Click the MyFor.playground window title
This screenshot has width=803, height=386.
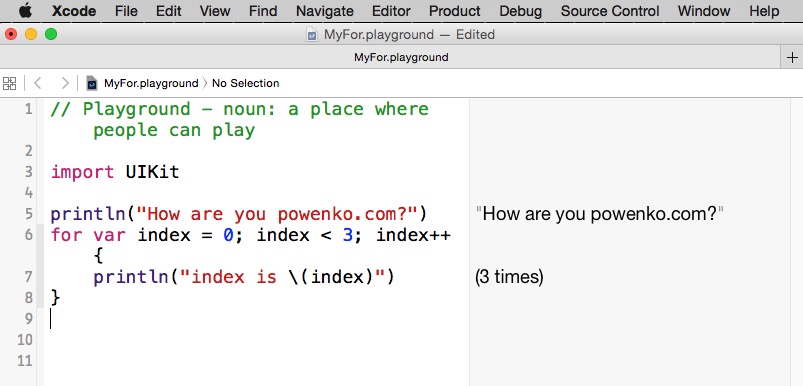pos(378,35)
